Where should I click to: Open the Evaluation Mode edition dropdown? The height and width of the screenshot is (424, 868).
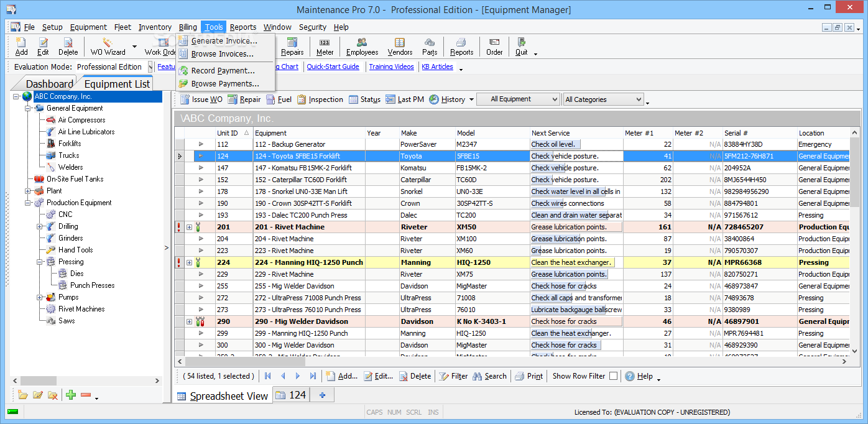[150, 67]
